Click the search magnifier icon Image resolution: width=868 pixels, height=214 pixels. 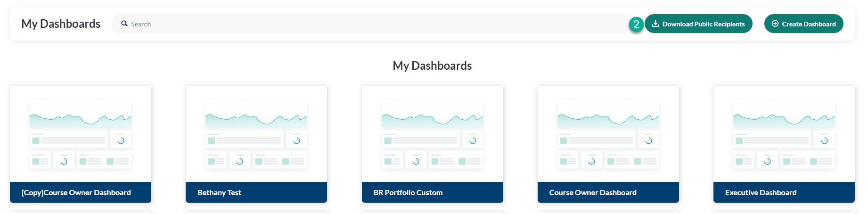pyautogui.click(x=124, y=24)
